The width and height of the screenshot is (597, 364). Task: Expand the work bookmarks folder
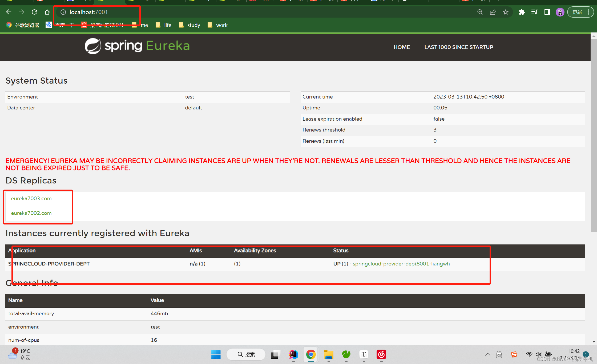(218, 25)
